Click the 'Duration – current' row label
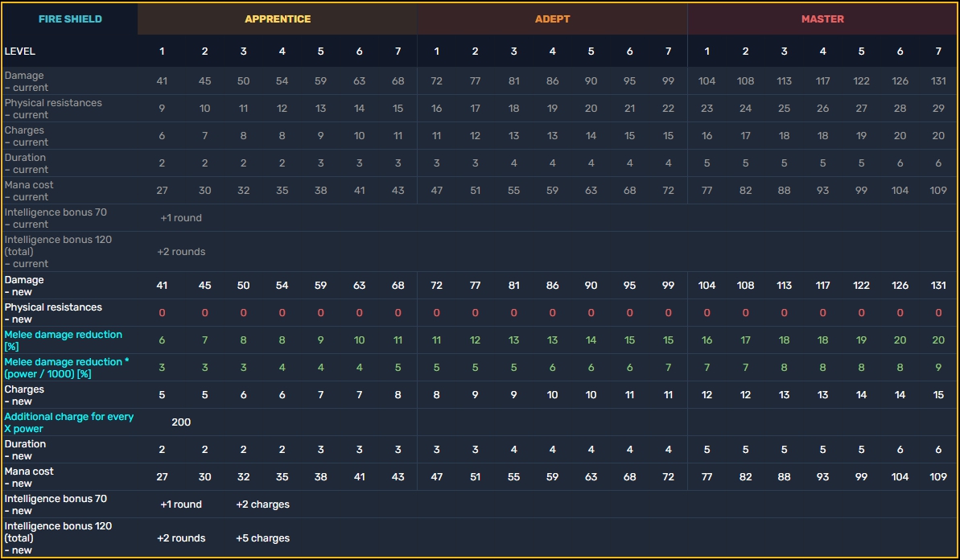Screen dimensions: 960x560 26,163
